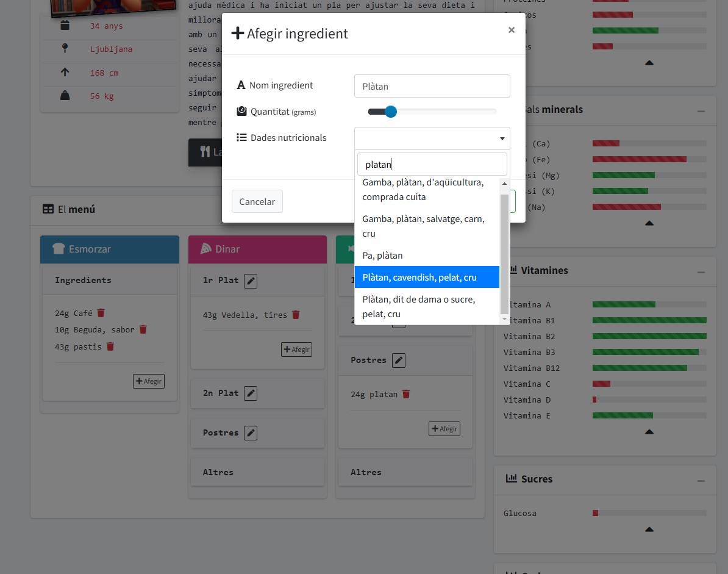This screenshot has height=574, width=728.
Task: Click the Vitamina B12 label
Action: tap(532, 368)
